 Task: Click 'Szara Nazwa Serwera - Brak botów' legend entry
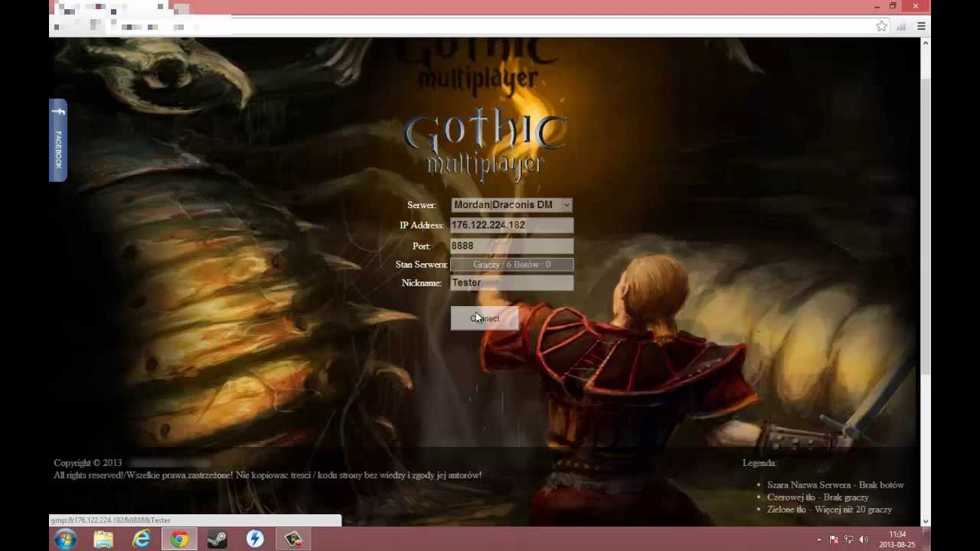835,485
